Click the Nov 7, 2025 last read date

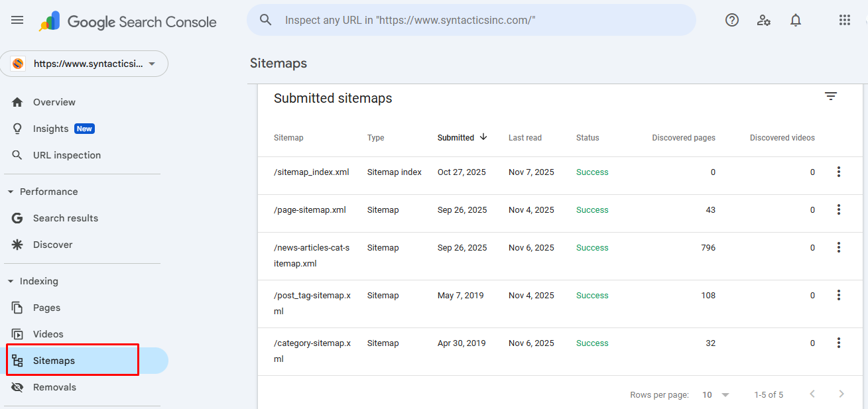[x=531, y=172]
